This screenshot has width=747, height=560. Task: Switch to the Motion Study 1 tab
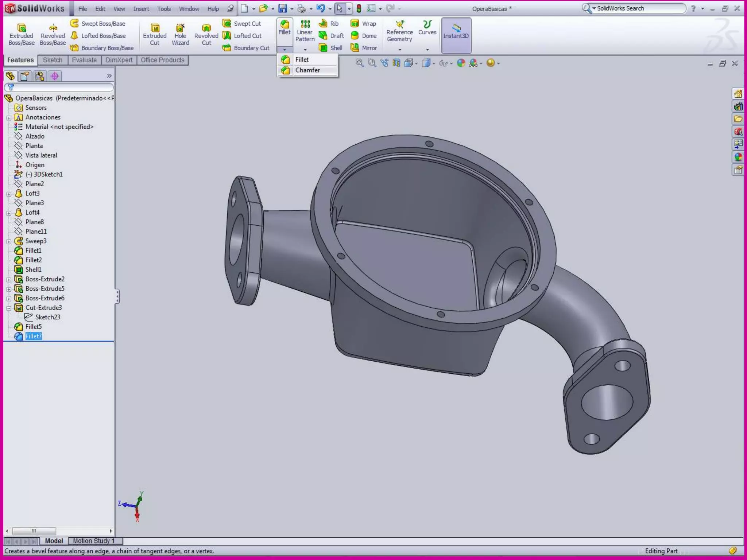coord(94,541)
